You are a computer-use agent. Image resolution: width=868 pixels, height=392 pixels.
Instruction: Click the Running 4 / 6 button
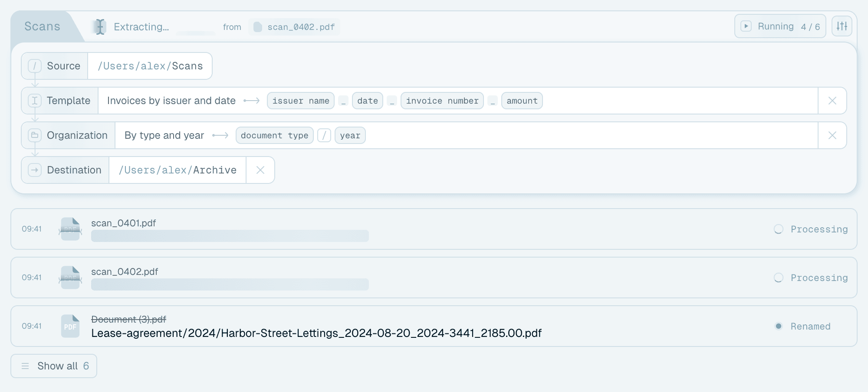(x=780, y=26)
